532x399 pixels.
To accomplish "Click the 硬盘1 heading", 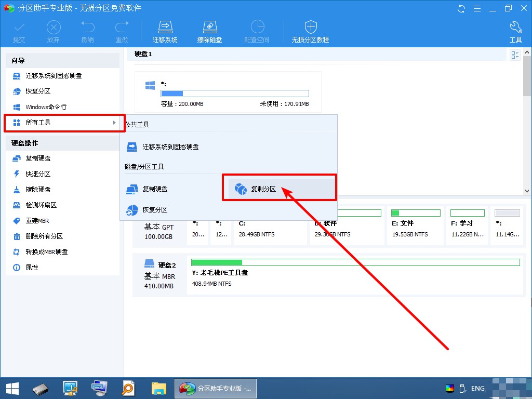I will click(143, 54).
